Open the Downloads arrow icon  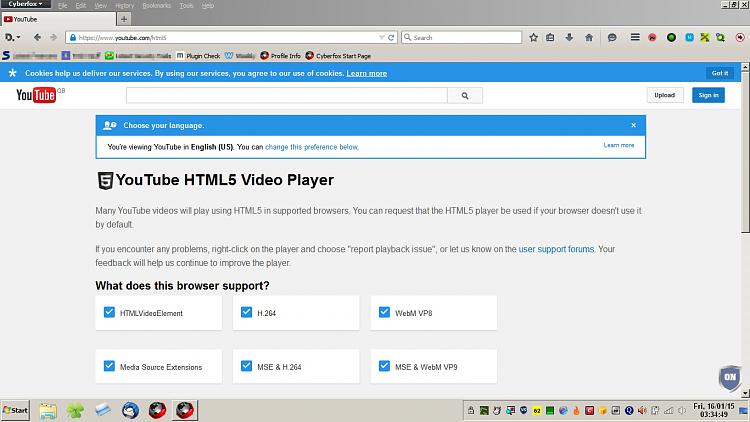569,37
